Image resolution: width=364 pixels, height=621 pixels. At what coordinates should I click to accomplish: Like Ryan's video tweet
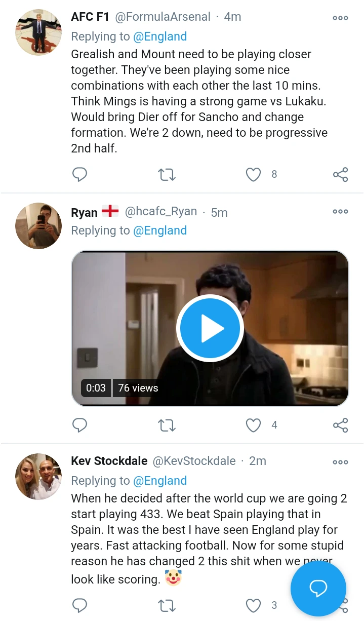(253, 425)
